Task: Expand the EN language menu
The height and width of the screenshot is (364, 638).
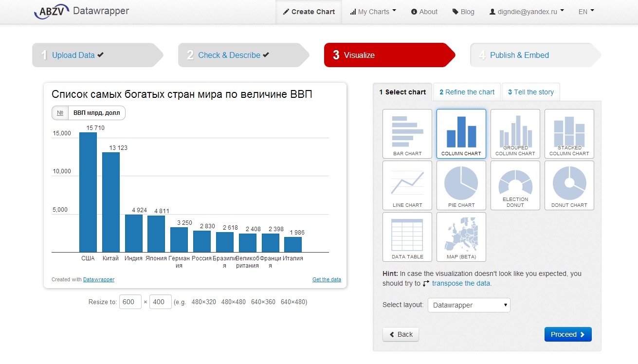Action: tap(586, 12)
